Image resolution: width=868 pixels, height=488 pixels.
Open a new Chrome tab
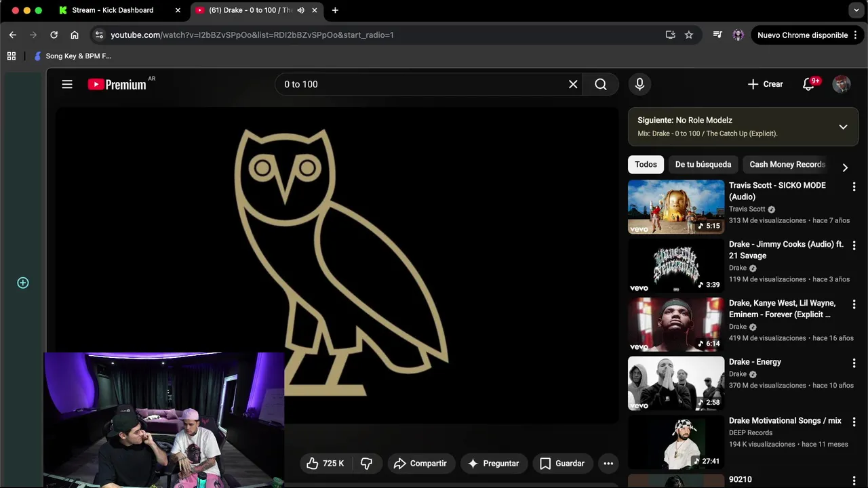(x=335, y=10)
